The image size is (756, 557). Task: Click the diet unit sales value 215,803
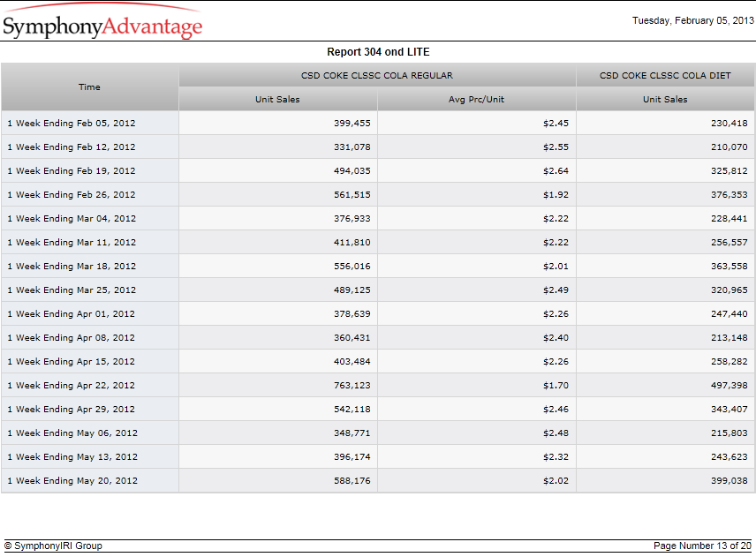(x=729, y=433)
